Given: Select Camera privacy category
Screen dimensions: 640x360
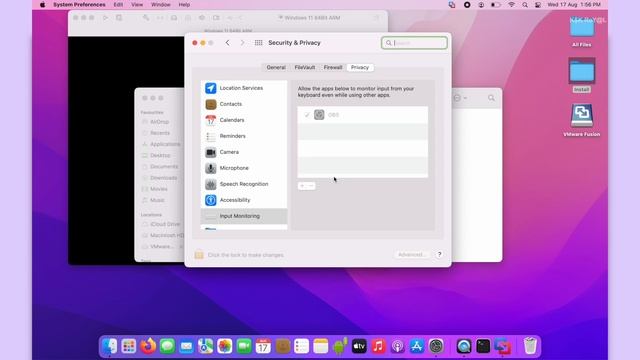Looking at the screenshot, I should [x=244, y=152].
